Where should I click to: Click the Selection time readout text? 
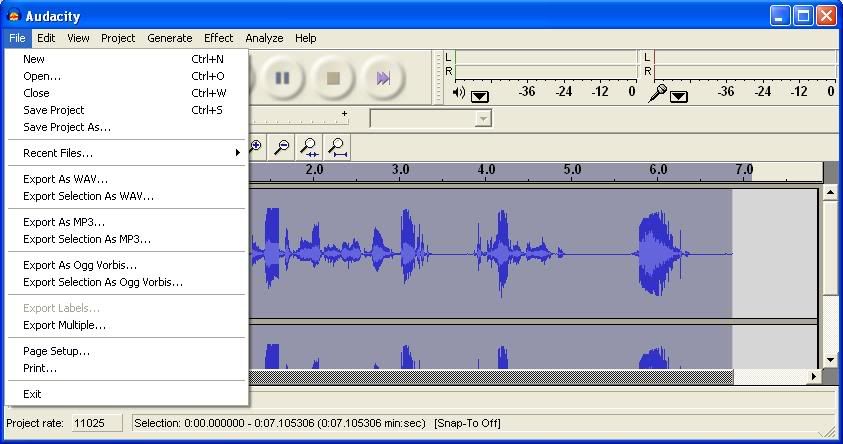tap(280, 424)
